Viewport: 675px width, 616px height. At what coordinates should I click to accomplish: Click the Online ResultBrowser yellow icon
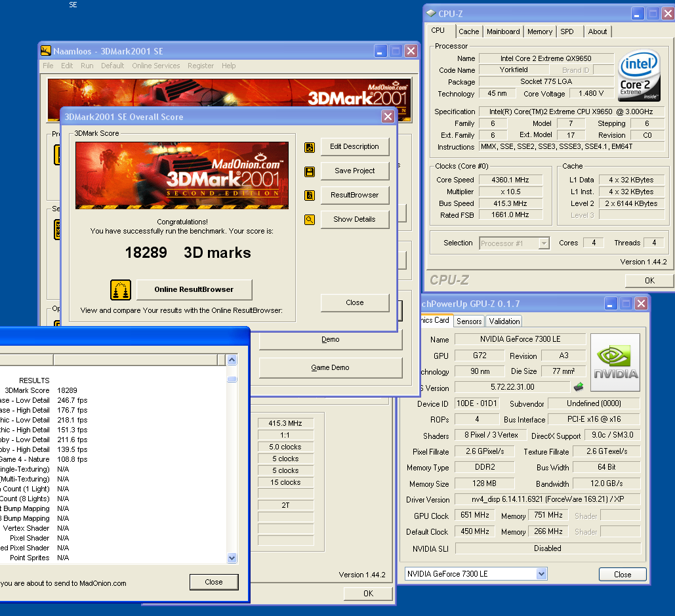pyautogui.click(x=121, y=290)
